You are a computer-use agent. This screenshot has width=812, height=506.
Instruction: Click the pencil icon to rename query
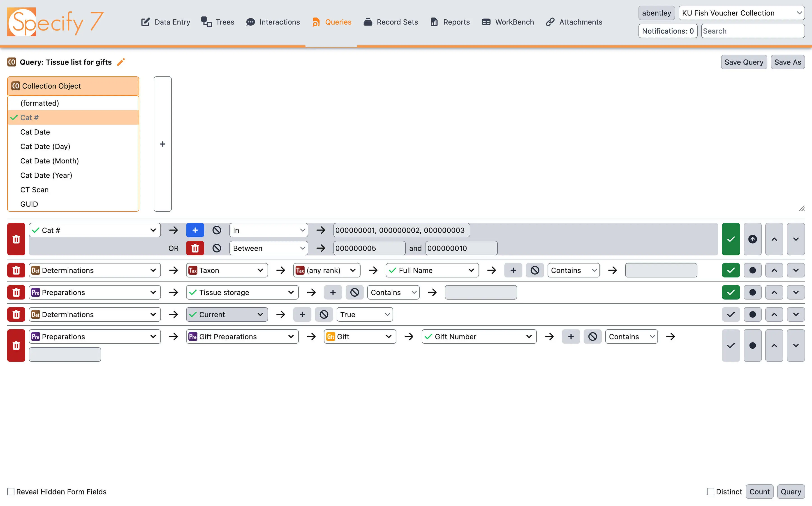coord(121,62)
